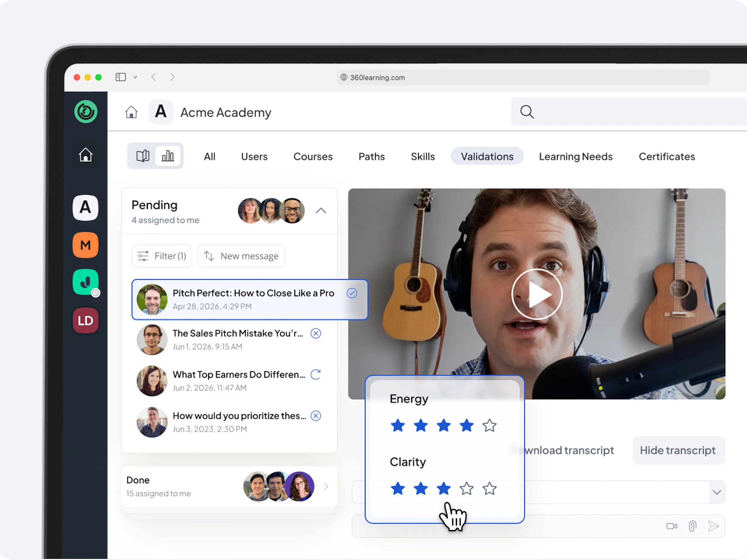747x560 pixels.
Task: Collapse the Pending section chevron
Action: click(321, 211)
